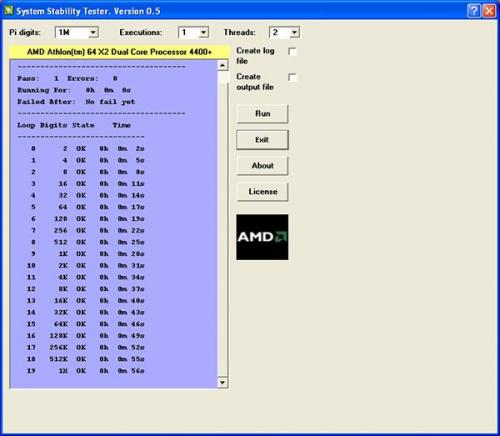Start the test with Run button
Image resolution: width=500 pixels, height=436 pixels.
(x=262, y=114)
